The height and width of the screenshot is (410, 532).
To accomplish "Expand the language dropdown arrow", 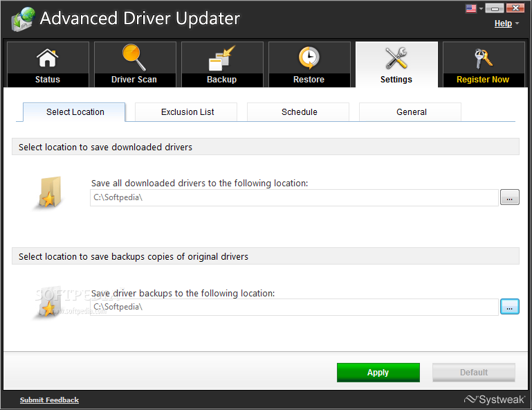I will [481, 8].
